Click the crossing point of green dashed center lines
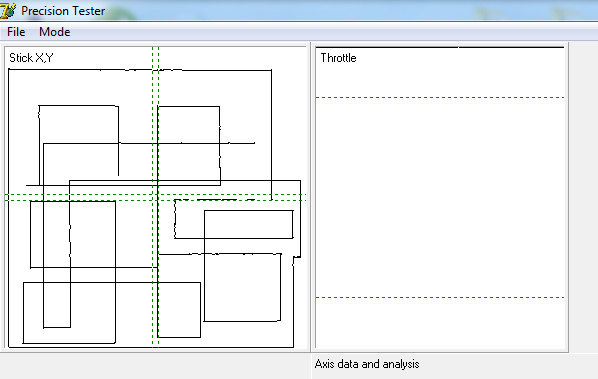Viewport: 598px width, 379px height. (156, 198)
